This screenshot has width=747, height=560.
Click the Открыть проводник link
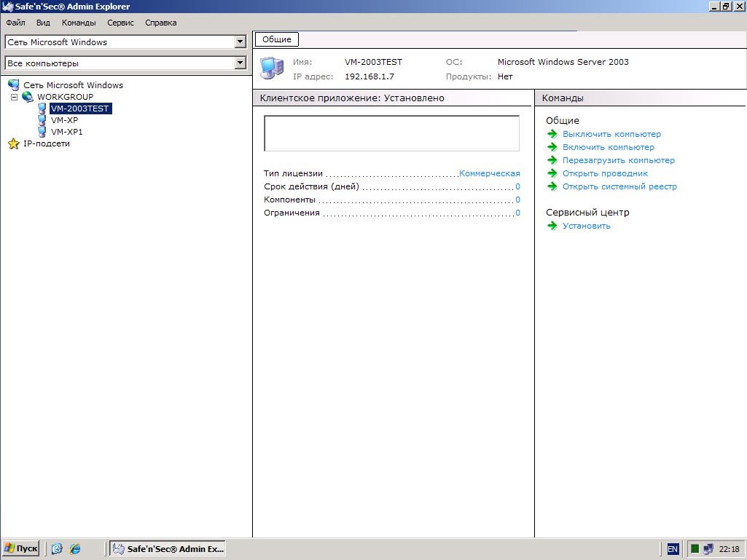605,173
